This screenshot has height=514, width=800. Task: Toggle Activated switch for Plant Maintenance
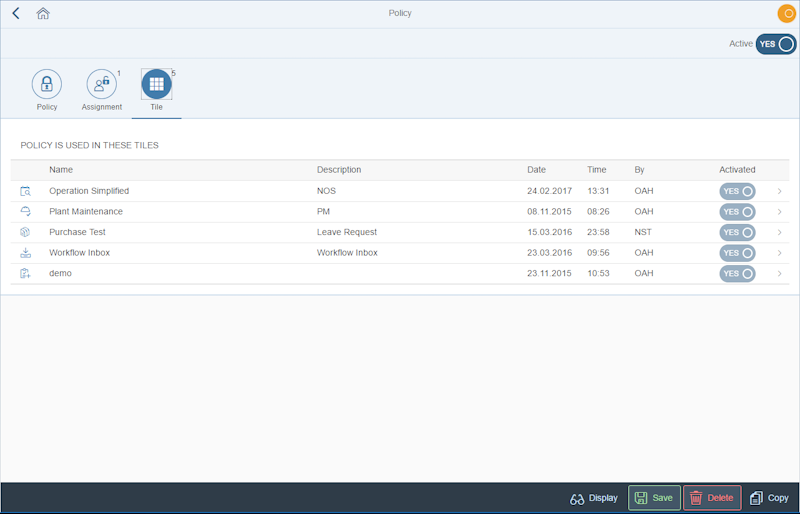coord(737,212)
